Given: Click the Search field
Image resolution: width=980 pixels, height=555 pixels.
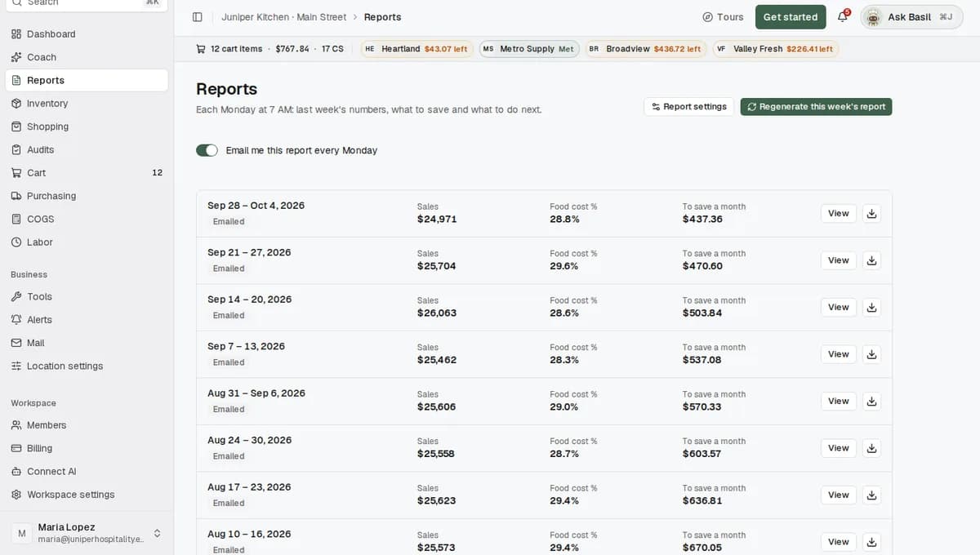Looking at the screenshot, I should point(87,4).
